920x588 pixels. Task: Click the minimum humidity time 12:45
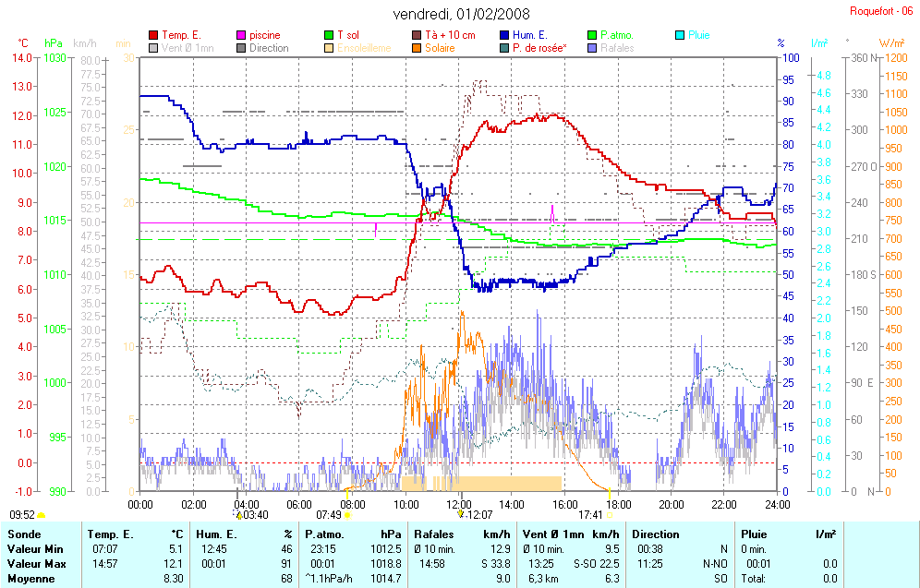213,549
